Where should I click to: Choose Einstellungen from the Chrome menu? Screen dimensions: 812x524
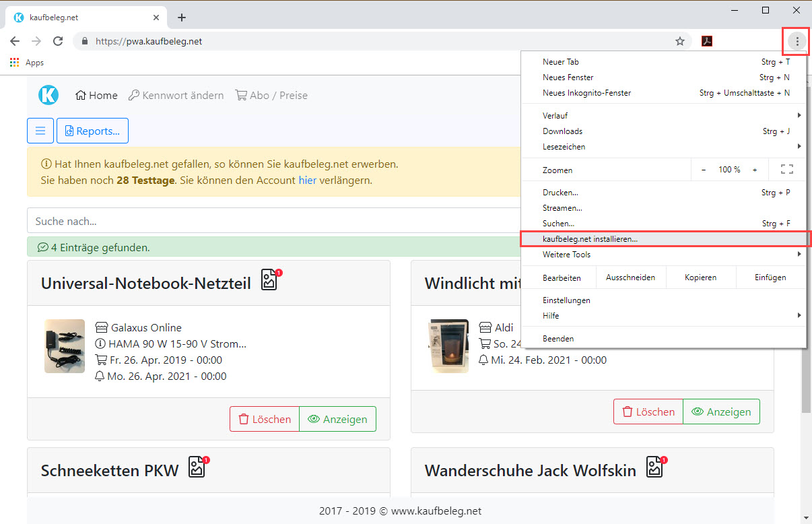click(566, 300)
